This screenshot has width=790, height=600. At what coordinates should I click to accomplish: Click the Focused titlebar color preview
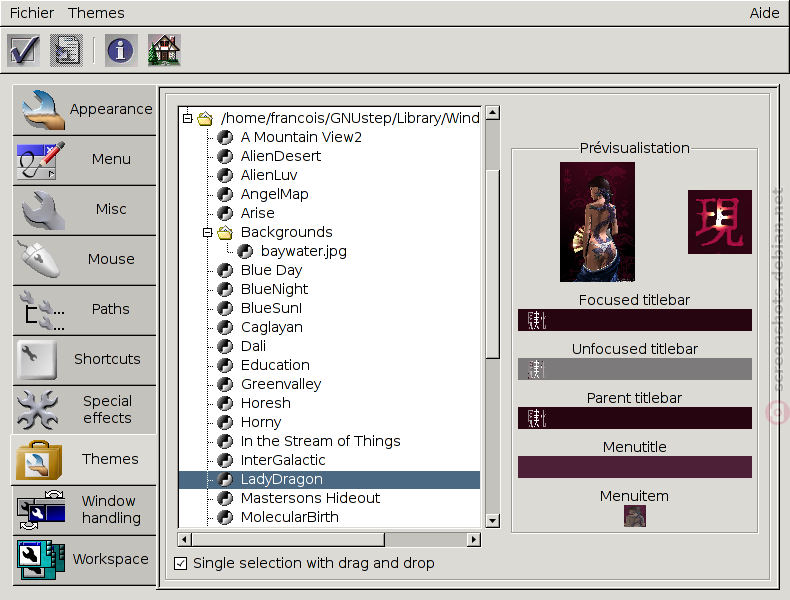[634, 320]
